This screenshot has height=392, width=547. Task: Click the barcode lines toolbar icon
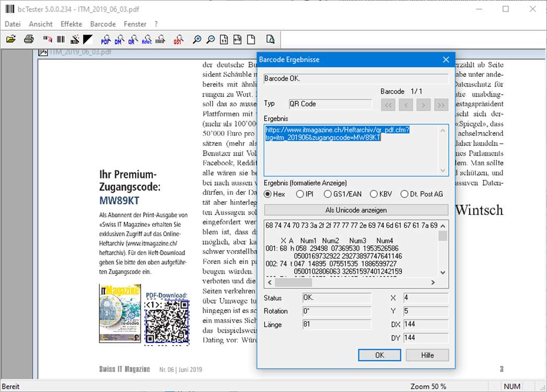(x=61, y=39)
